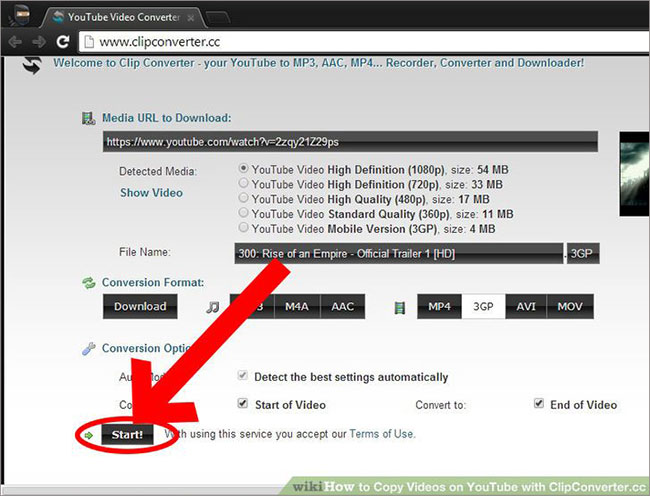Click the incognito spy icon in the title bar
This screenshot has width=650, height=496.
pos(21,17)
